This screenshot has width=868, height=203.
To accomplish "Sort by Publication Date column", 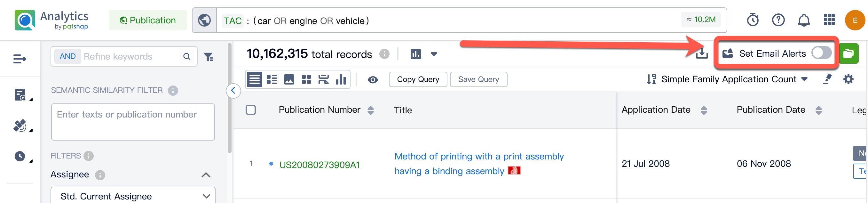I will [818, 110].
